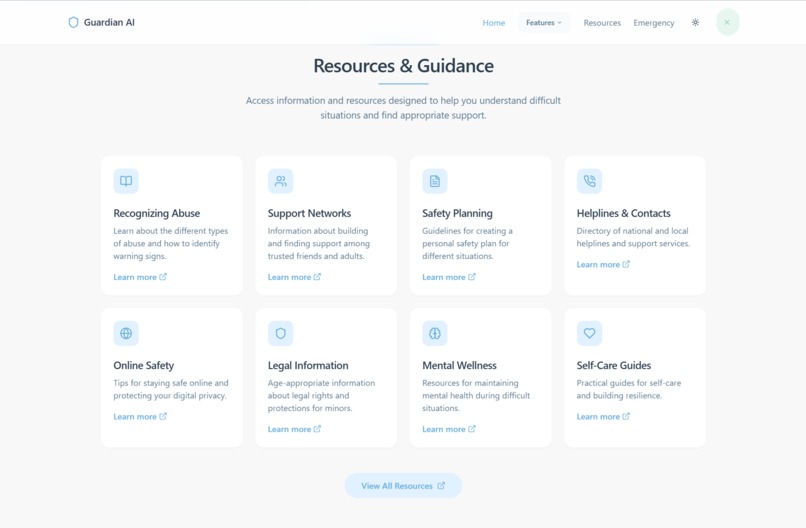This screenshot has width=806, height=528.
Task: Expand the Features dropdown menu
Action: 544,23
